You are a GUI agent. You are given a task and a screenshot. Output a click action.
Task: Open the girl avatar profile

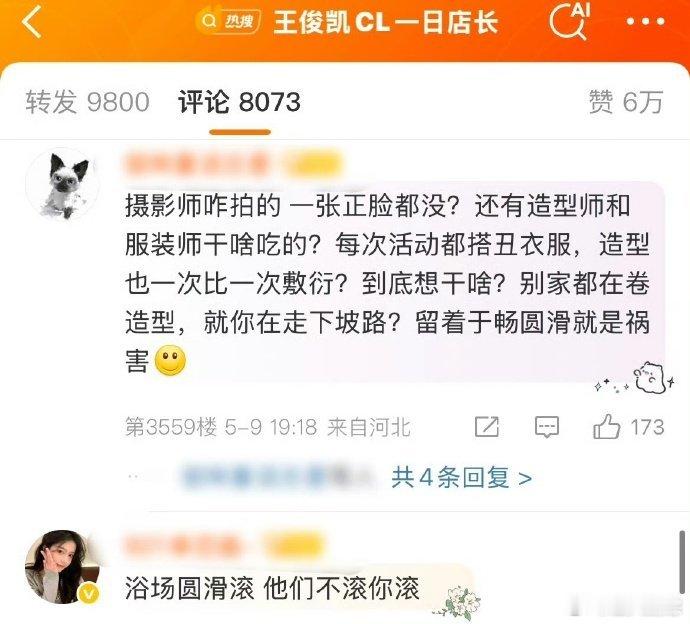[62, 566]
